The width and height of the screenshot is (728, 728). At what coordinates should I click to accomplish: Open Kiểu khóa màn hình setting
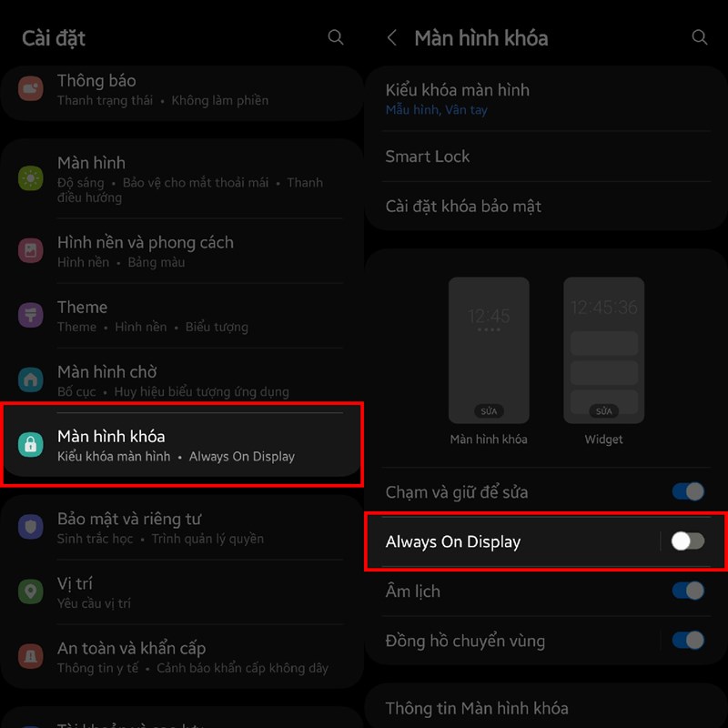(546, 99)
